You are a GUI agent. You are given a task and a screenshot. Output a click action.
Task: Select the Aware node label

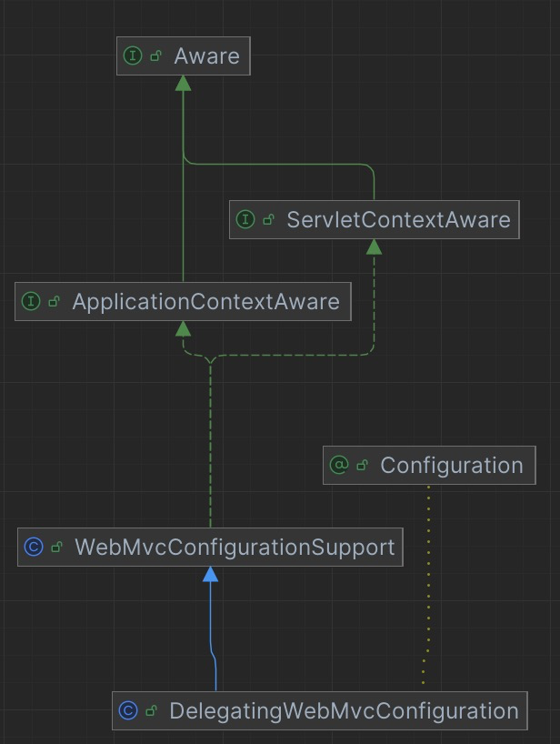(206, 56)
